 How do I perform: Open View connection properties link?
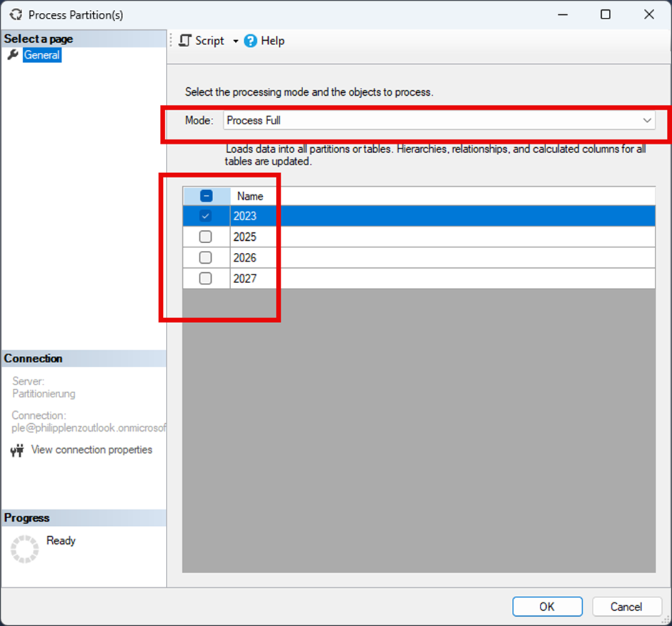coord(92,449)
